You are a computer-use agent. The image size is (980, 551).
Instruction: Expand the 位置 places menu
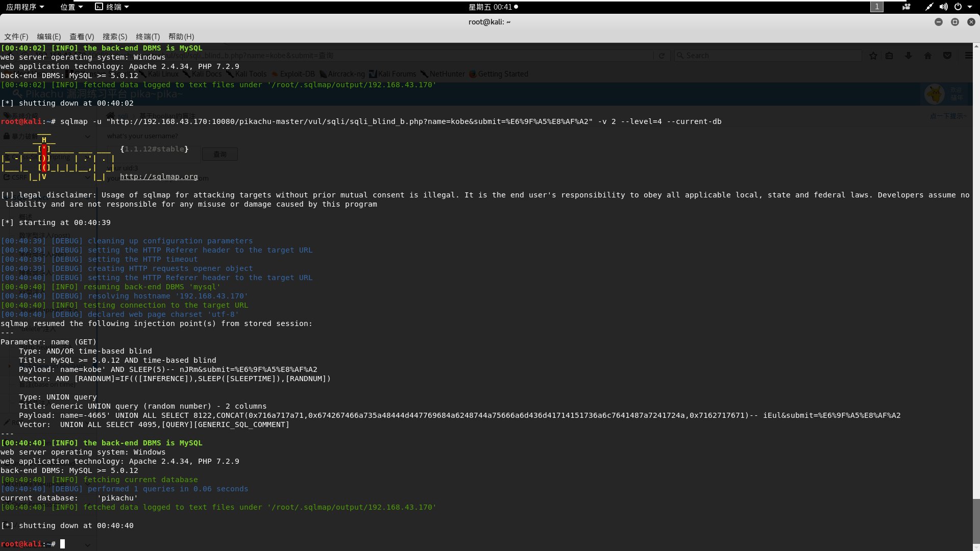click(71, 7)
